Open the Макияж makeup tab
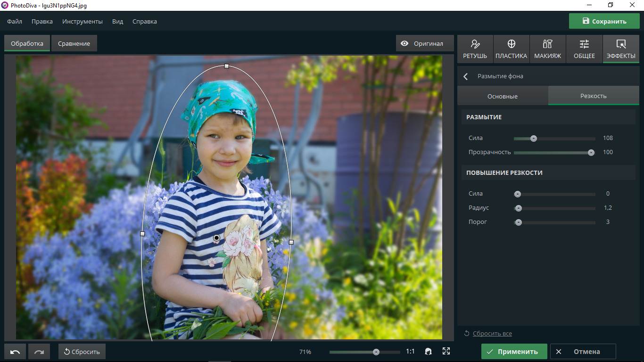Image resolution: width=644 pixels, height=362 pixels. [547, 49]
